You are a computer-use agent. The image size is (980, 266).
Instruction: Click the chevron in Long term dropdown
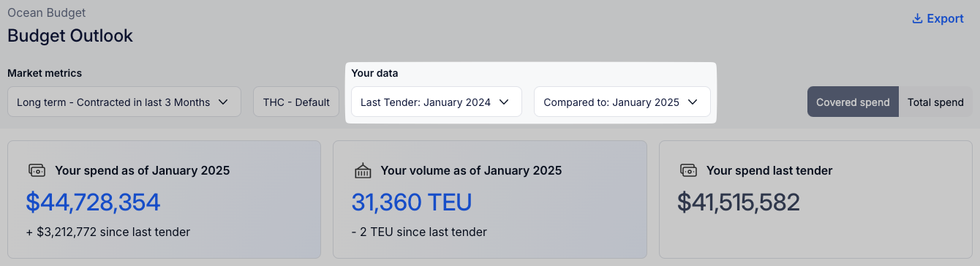pyautogui.click(x=223, y=102)
